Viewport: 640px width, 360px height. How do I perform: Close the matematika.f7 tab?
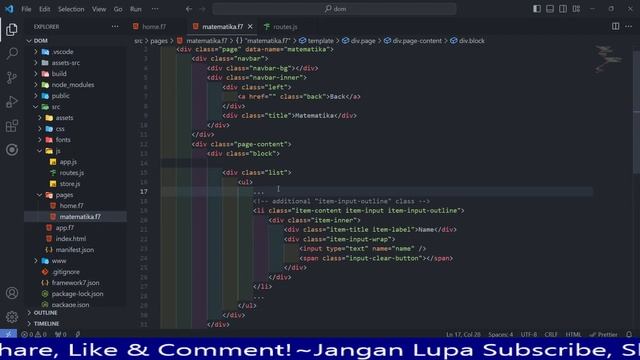[250, 27]
